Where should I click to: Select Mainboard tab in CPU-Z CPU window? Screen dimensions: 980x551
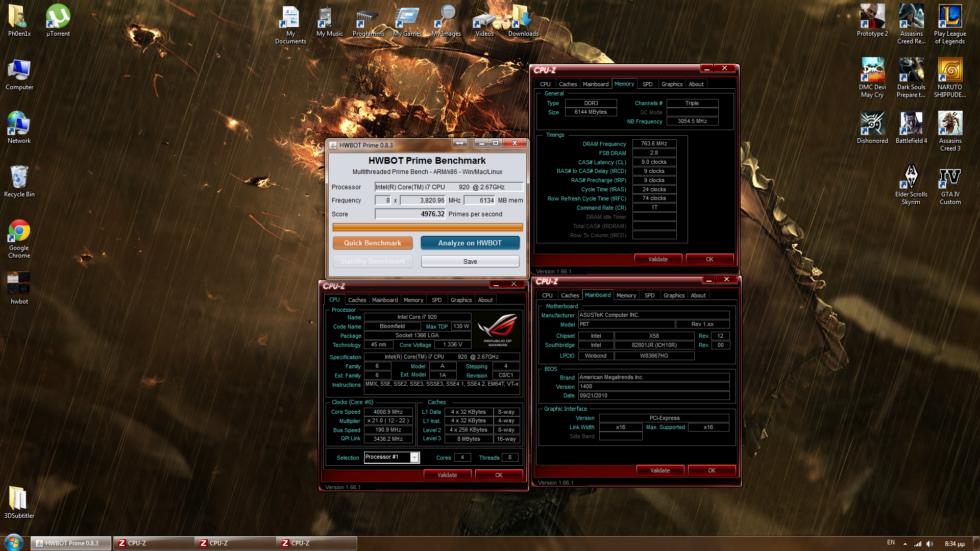pos(384,300)
